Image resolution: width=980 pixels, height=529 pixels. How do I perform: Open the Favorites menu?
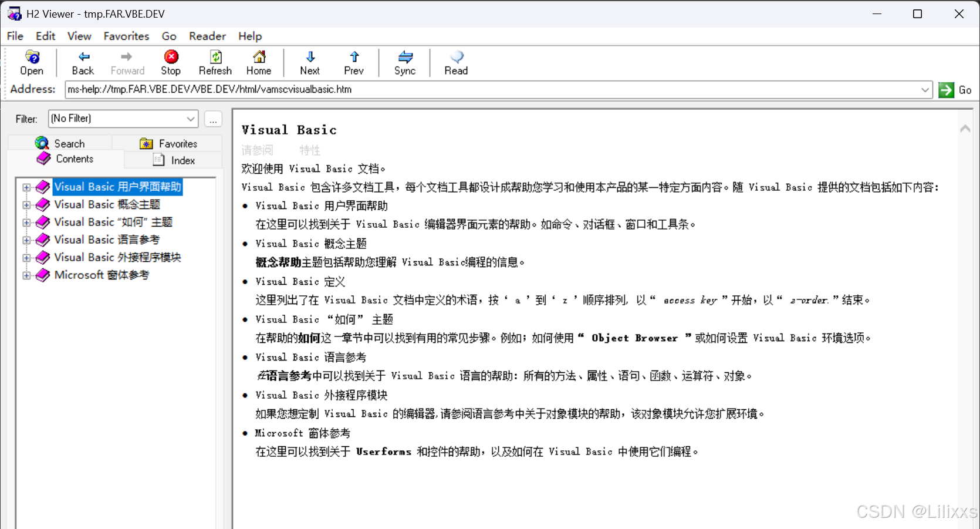[x=126, y=36]
